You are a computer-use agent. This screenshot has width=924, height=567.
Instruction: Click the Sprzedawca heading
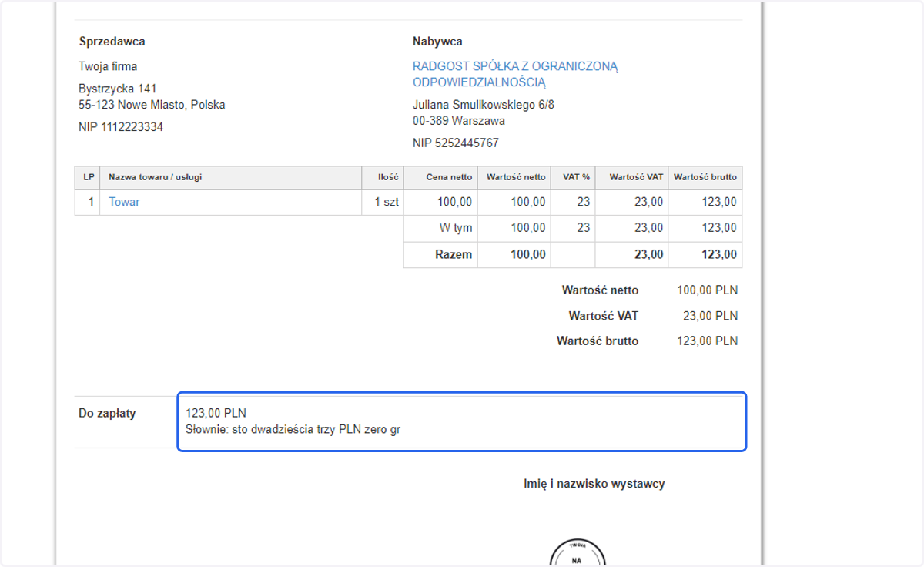coord(112,42)
